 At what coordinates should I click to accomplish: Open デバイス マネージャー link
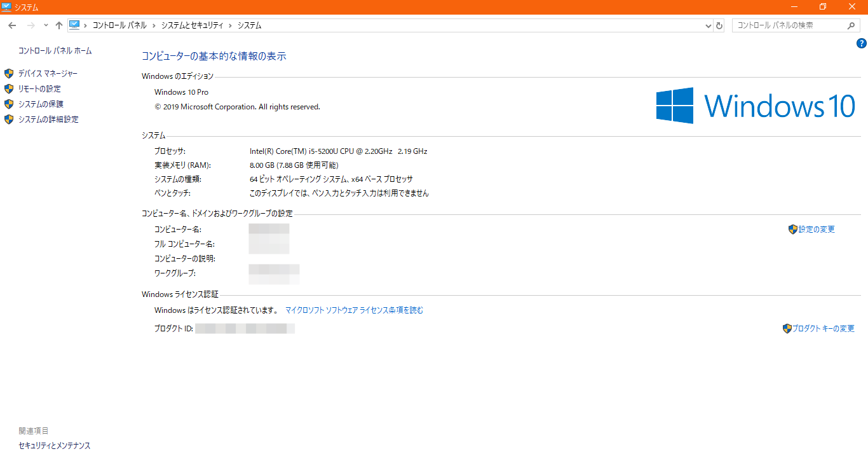coord(48,74)
